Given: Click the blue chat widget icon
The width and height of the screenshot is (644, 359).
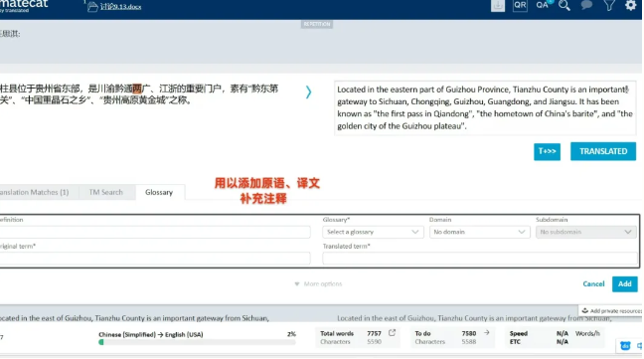Looking at the screenshot, I should coord(625,346).
